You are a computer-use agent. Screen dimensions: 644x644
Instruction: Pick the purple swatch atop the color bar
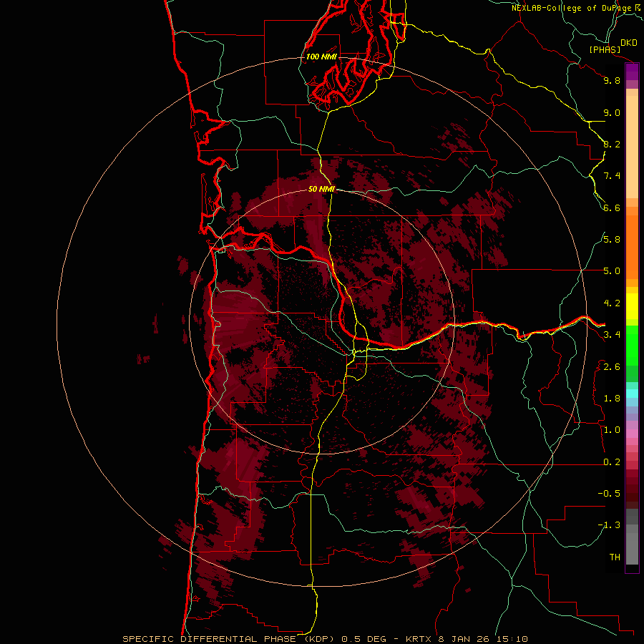[632, 72]
